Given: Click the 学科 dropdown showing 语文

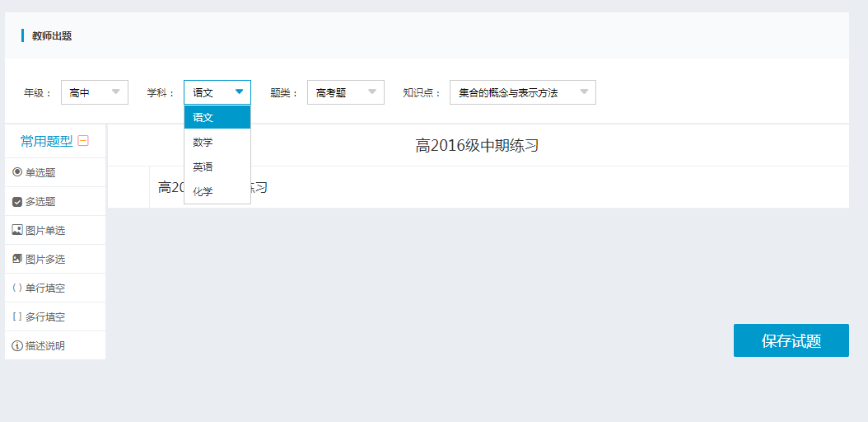Looking at the screenshot, I should pyautogui.click(x=217, y=92).
